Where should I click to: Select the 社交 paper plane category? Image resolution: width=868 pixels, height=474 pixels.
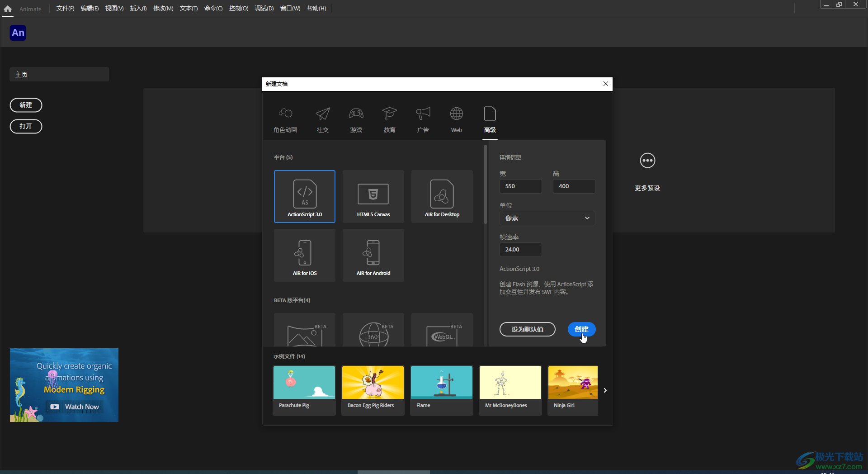(x=323, y=114)
